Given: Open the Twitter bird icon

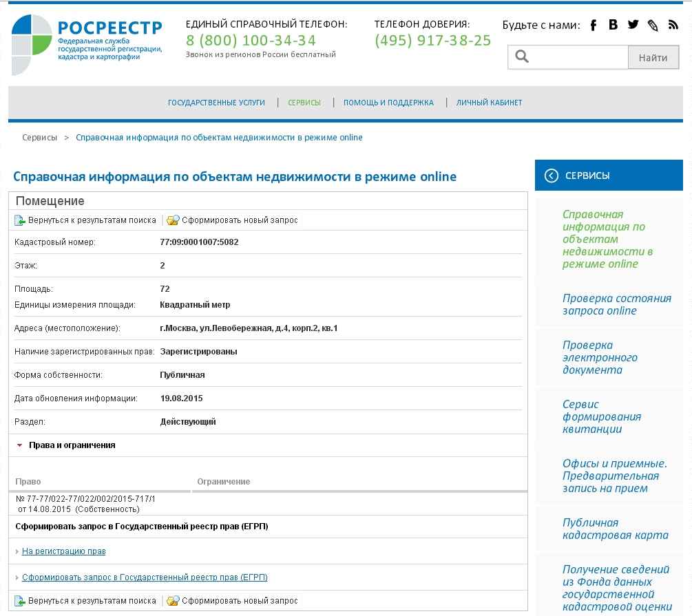Looking at the screenshot, I should 633,25.
